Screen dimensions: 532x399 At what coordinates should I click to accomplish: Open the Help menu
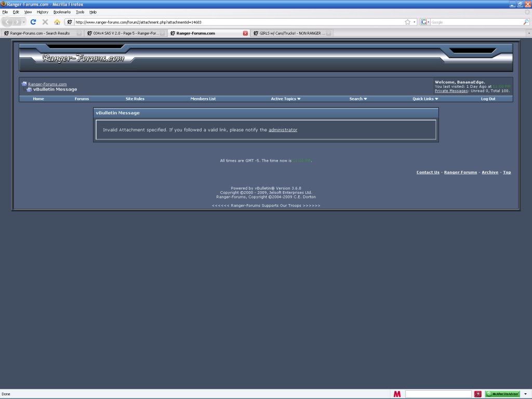pos(93,12)
